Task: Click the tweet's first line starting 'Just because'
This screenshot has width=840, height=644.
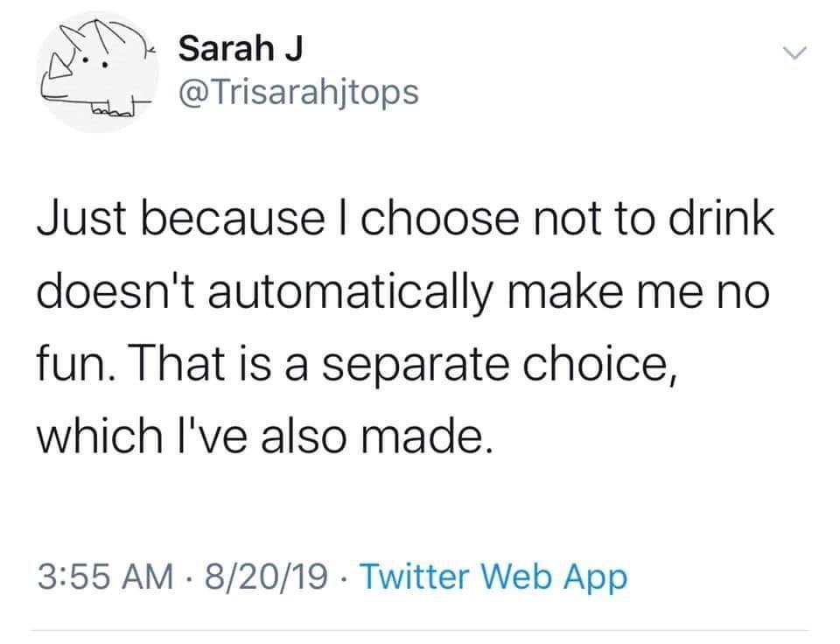Action: 404,220
